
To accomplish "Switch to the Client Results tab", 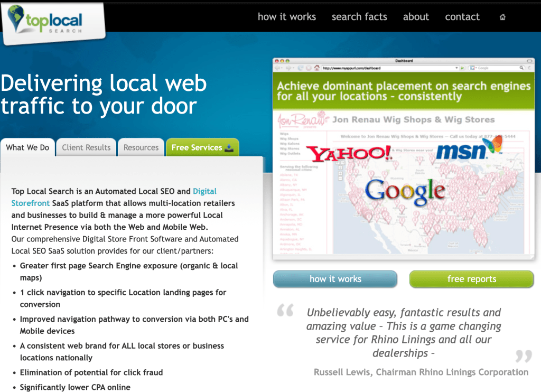I will (x=86, y=148).
